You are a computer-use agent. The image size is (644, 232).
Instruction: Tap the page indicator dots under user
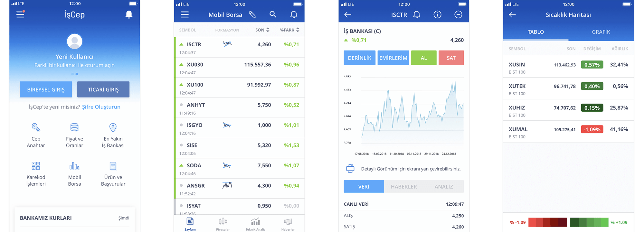coord(74,74)
